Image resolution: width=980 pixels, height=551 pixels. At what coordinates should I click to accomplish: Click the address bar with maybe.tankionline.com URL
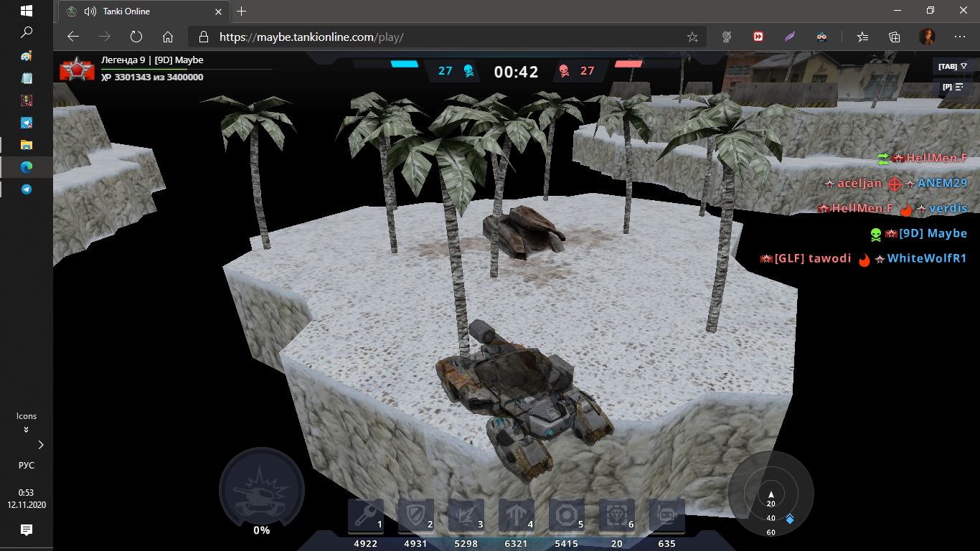coord(447,37)
